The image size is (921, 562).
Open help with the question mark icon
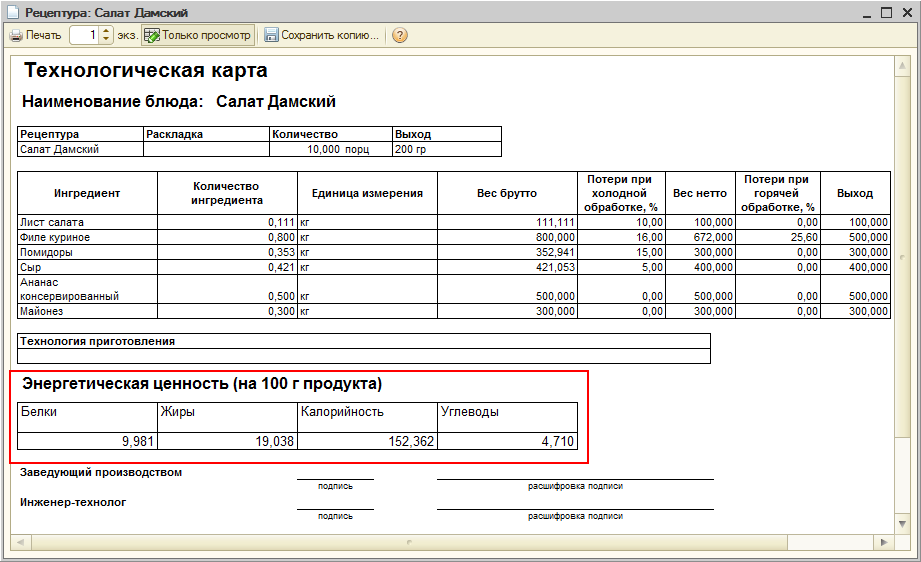click(x=400, y=35)
